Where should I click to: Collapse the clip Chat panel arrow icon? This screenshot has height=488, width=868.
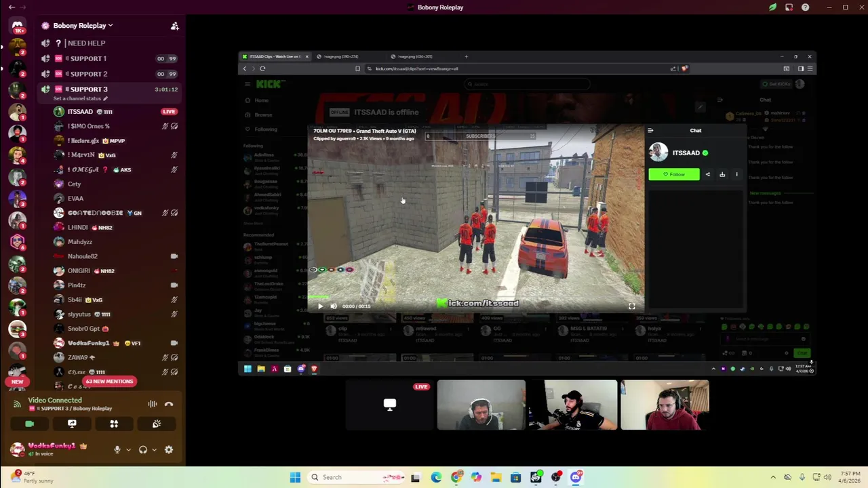pyautogui.click(x=650, y=131)
